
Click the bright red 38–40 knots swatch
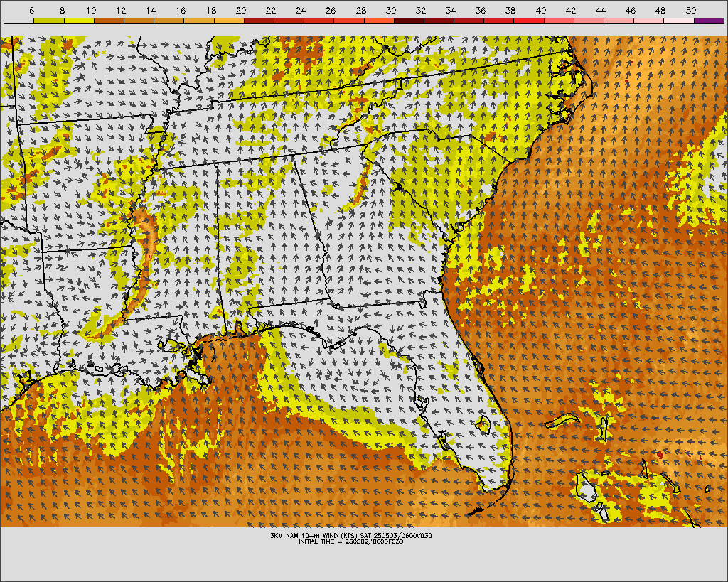click(x=529, y=21)
